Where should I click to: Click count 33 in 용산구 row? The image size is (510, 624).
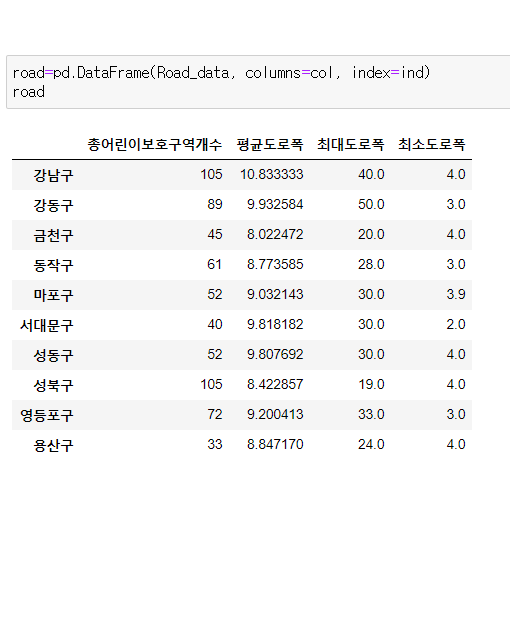(x=215, y=444)
